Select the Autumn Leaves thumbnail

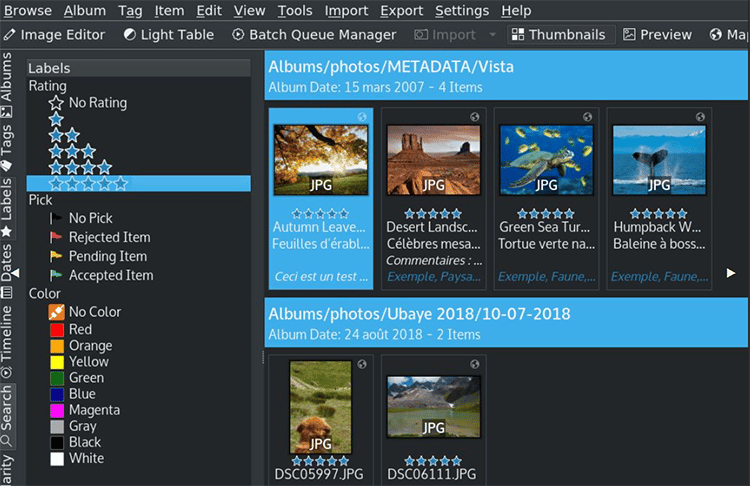tap(321, 160)
